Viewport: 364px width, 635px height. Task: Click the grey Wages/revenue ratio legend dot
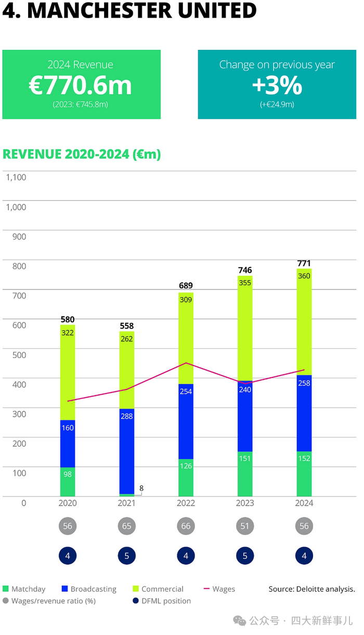pyautogui.click(x=6, y=601)
